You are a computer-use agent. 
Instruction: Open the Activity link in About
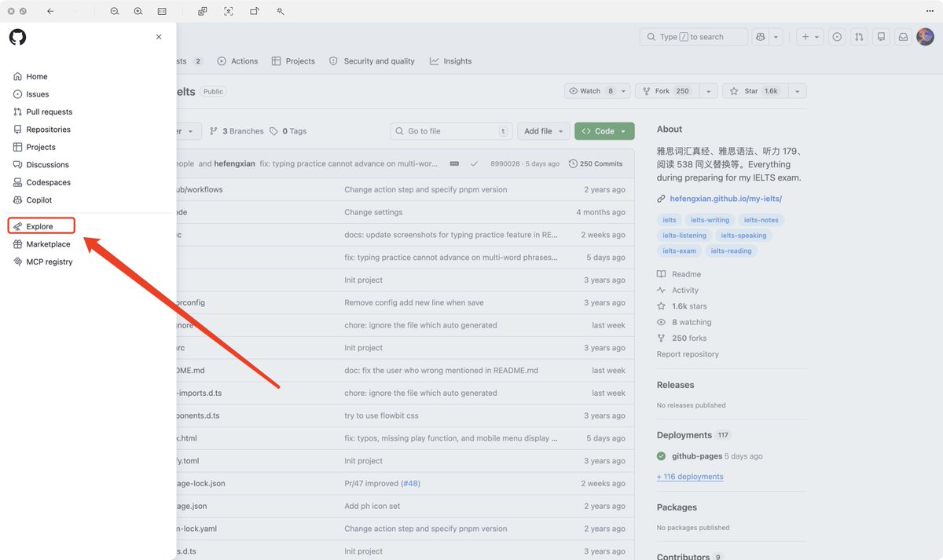point(677,291)
